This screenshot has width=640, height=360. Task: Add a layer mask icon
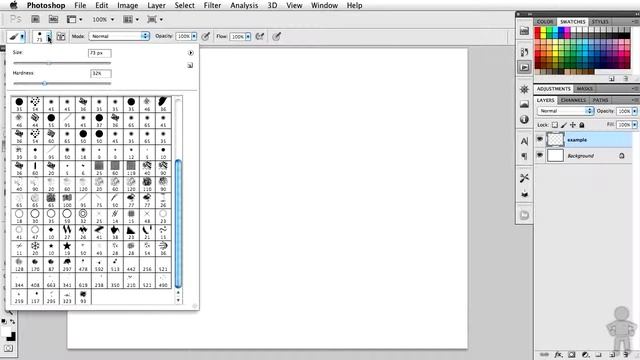[x=572, y=355]
